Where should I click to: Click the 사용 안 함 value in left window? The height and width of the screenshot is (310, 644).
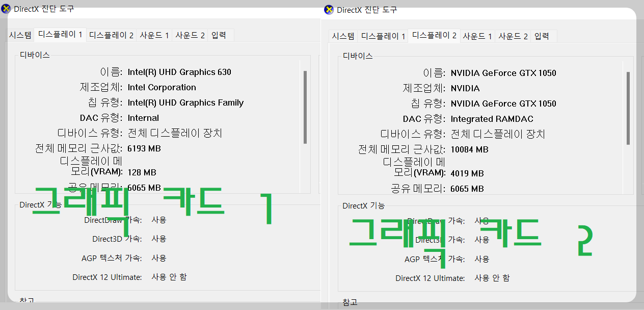pos(169,277)
